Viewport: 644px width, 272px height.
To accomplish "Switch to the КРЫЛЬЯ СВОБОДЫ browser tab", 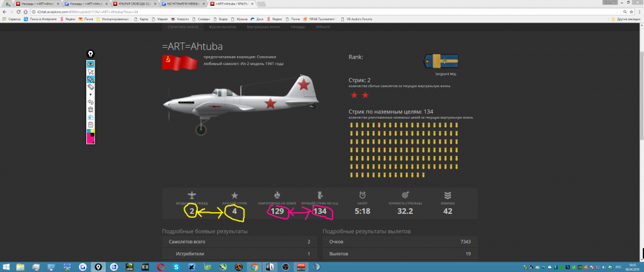I will [134, 4].
